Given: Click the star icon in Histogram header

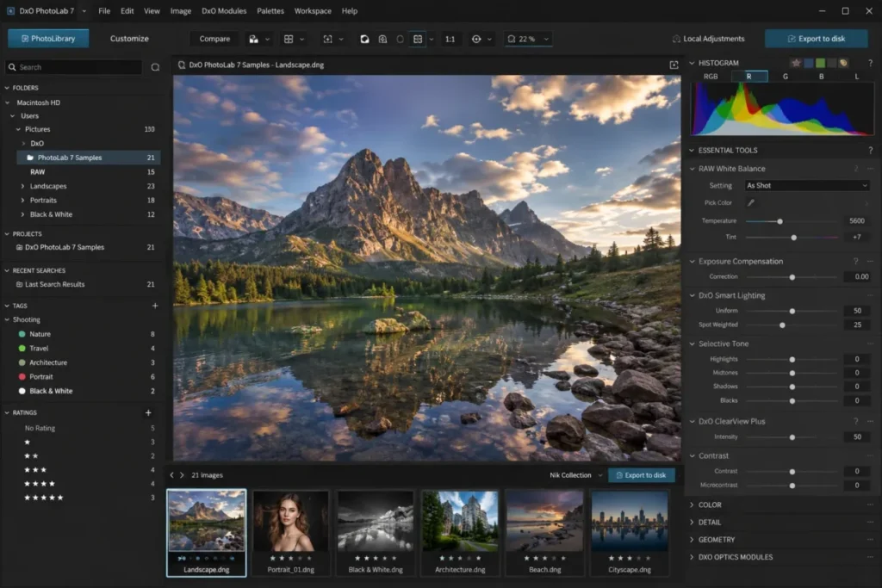Looking at the screenshot, I should 796,63.
